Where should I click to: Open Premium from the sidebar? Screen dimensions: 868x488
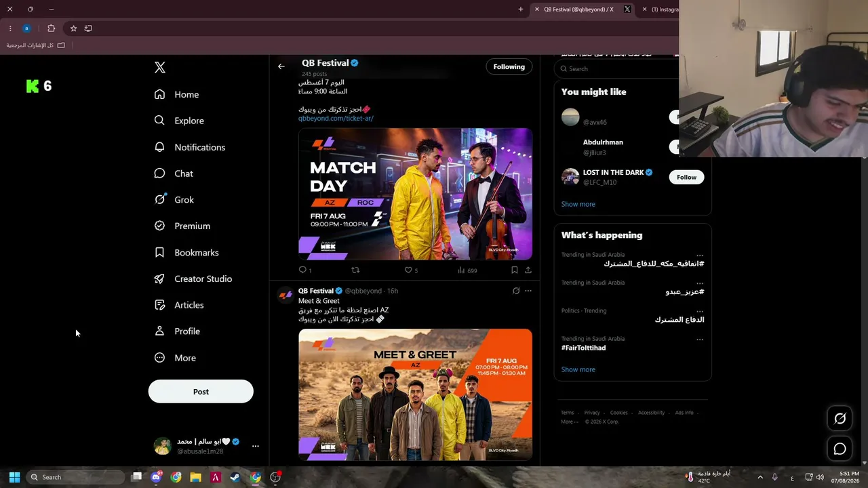(x=182, y=226)
